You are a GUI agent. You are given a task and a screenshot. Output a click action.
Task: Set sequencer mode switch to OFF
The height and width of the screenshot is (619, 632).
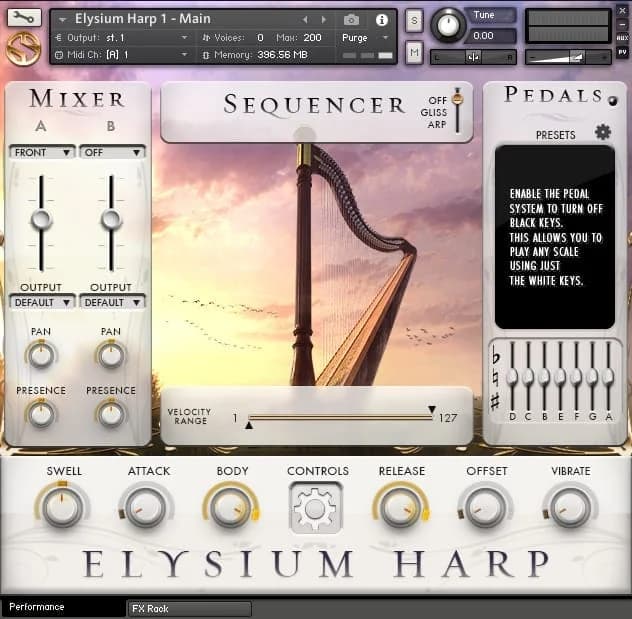[438, 100]
